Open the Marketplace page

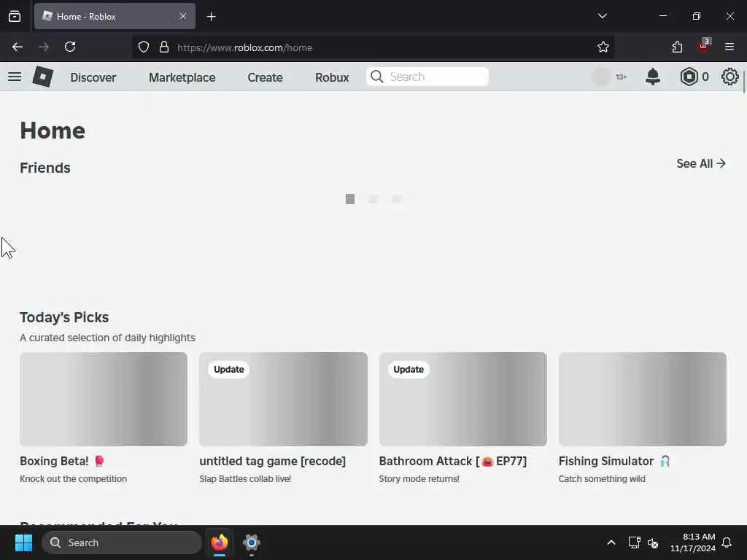[x=182, y=77]
